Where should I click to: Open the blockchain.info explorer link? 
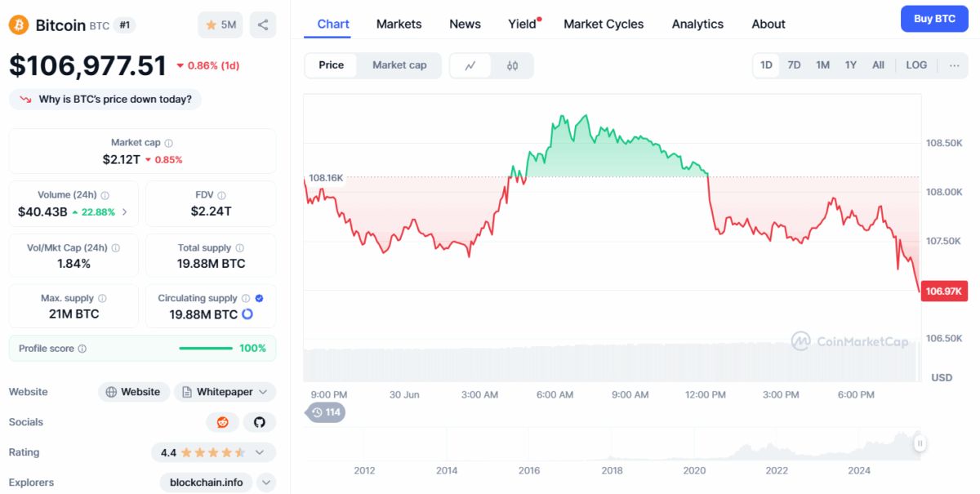point(207,483)
